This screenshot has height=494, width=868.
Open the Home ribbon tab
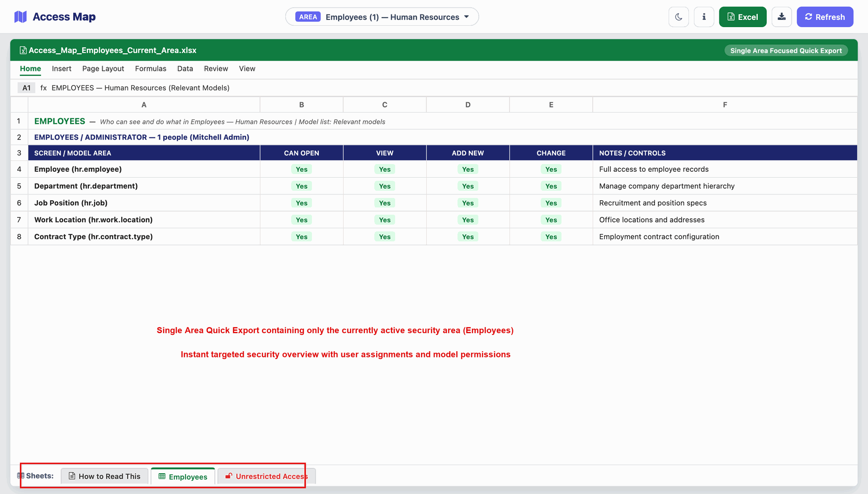click(30, 69)
